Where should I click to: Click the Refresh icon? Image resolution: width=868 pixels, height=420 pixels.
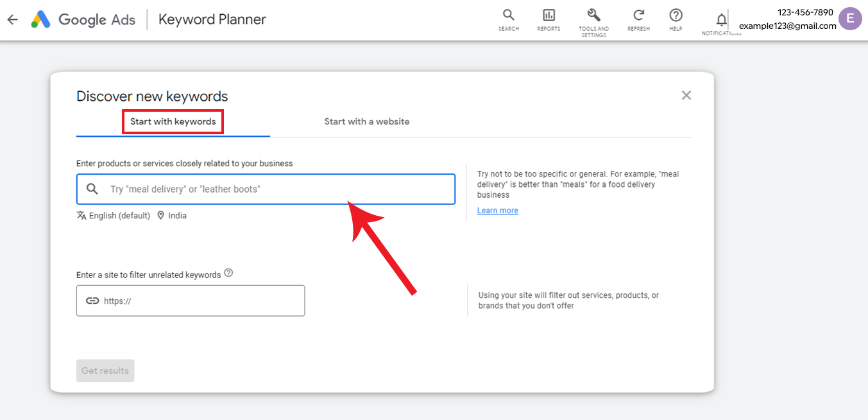[x=638, y=19]
